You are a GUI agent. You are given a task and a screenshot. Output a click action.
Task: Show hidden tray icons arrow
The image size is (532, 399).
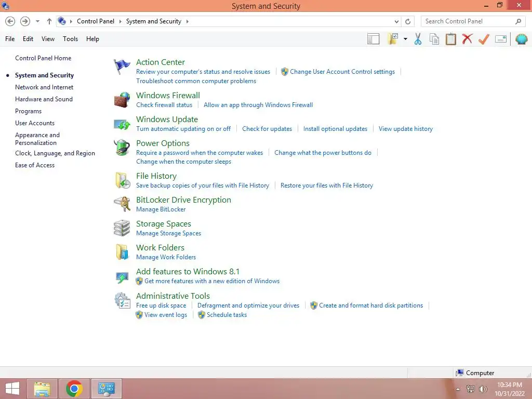[458, 389]
